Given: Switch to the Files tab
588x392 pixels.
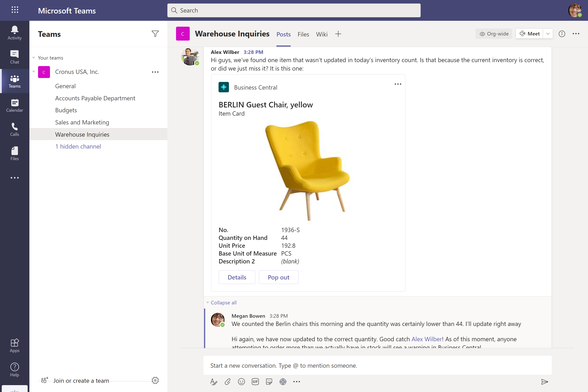Looking at the screenshot, I should tap(303, 34).
